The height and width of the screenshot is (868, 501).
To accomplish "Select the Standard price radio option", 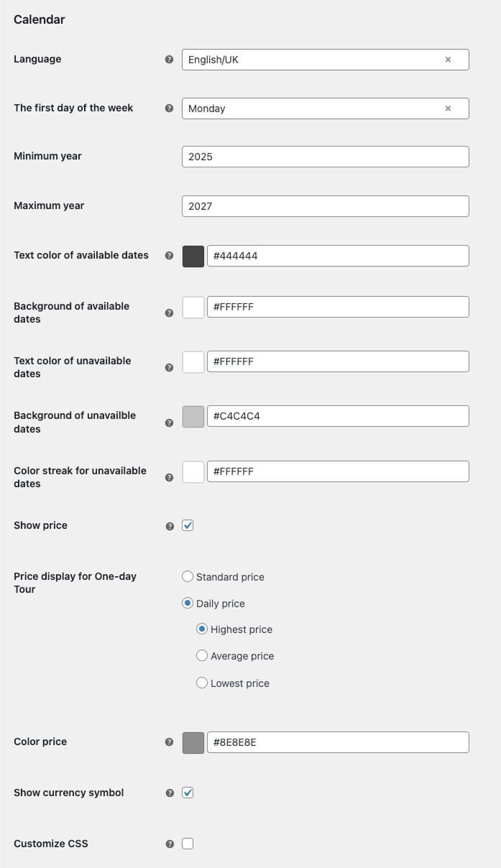I will [x=188, y=576].
